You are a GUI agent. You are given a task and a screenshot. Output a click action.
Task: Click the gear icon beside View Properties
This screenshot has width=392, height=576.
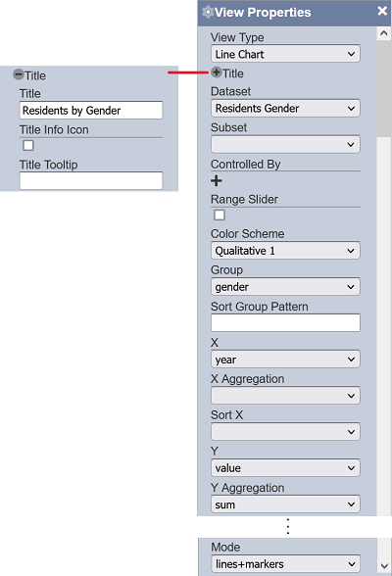coord(208,12)
